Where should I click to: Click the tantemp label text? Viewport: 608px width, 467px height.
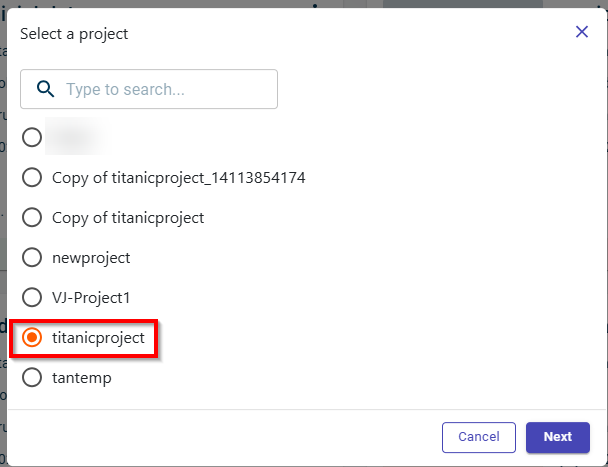click(80, 377)
